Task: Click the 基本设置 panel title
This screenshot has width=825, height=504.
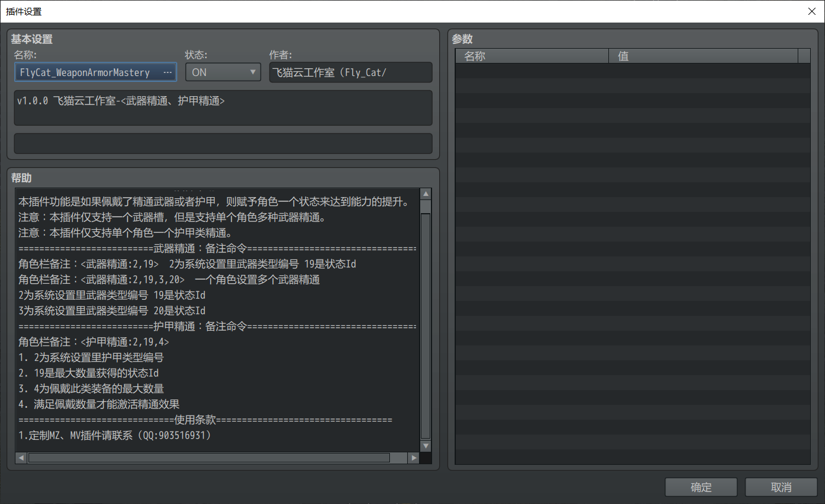Action: tap(31, 39)
